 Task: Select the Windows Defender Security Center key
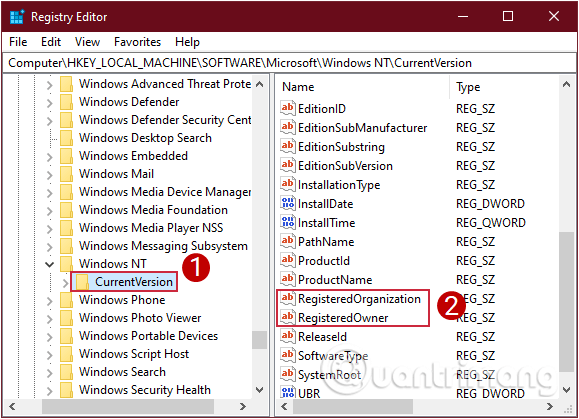pyautogui.click(x=165, y=120)
